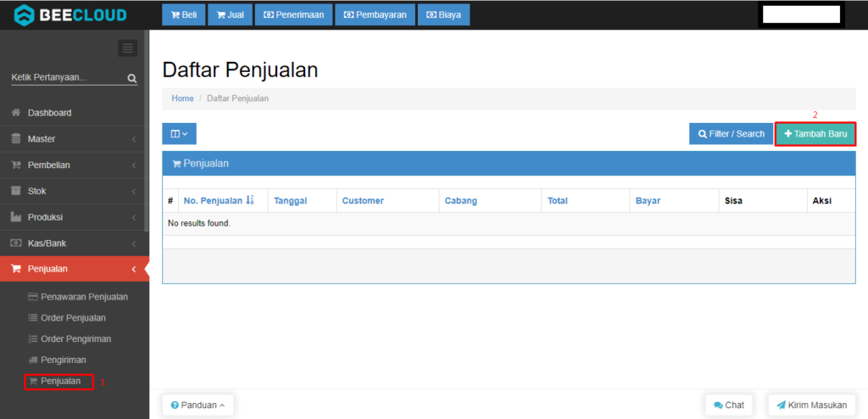
Task: Click the Kas/Bank money icon
Action: click(16, 243)
